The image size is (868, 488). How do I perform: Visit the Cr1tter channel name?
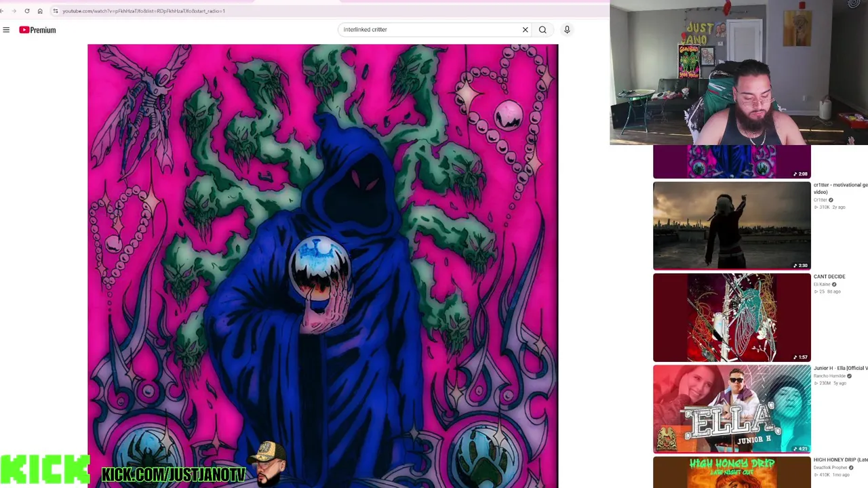(821, 200)
